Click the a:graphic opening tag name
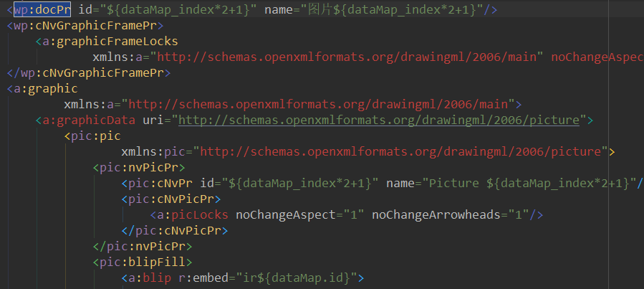Image resolution: width=644 pixels, height=289 pixels. click(46, 89)
